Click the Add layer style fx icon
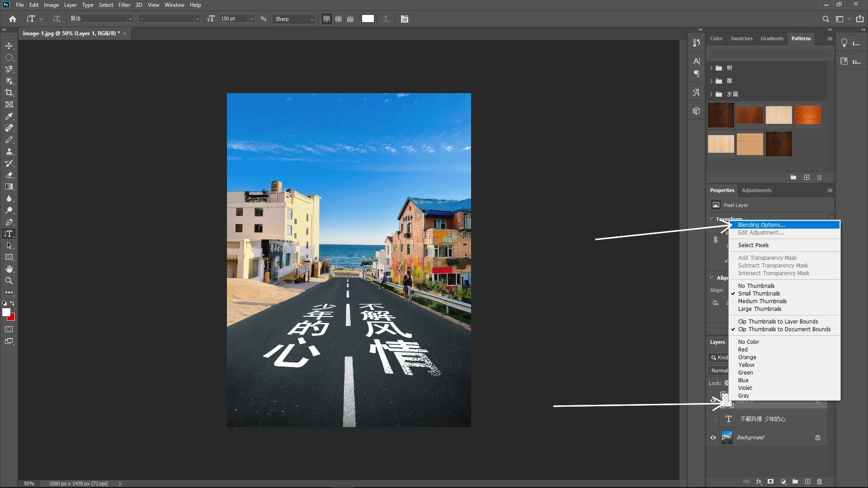The height and width of the screenshot is (488, 868). tap(759, 482)
